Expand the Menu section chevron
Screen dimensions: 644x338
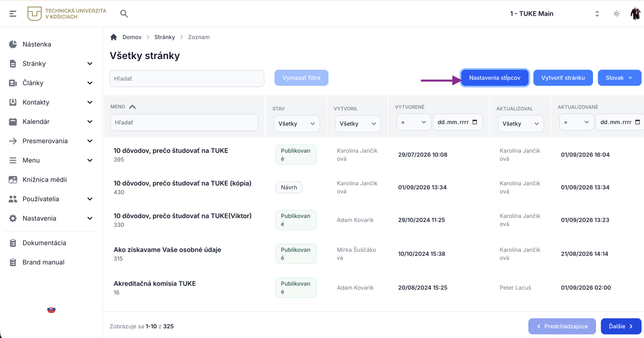pyautogui.click(x=90, y=160)
